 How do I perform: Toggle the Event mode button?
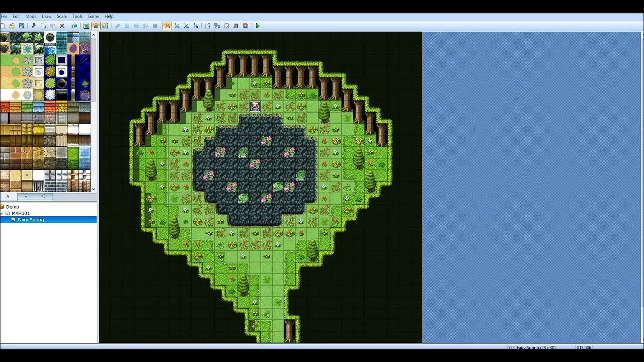[x=96, y=26]
